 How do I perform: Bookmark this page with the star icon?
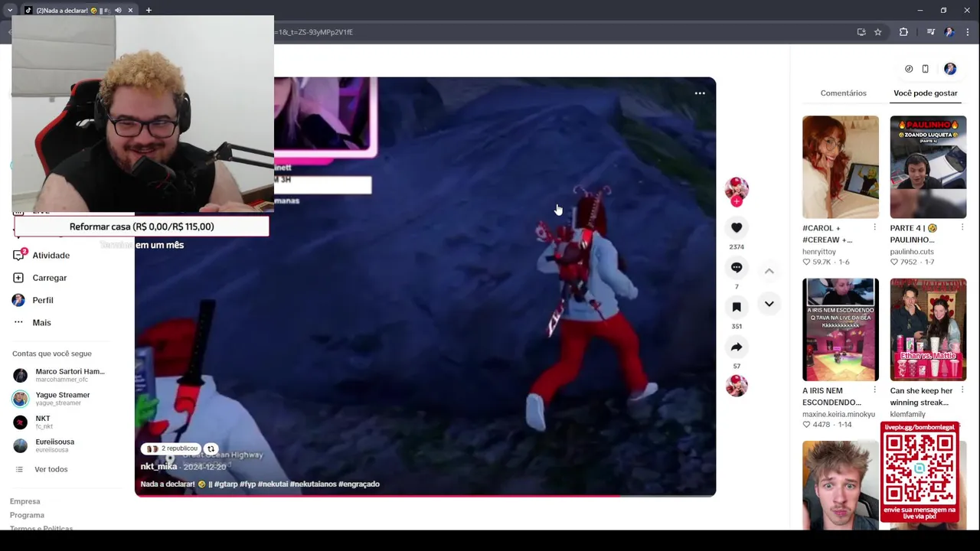[x=878, y=32]
